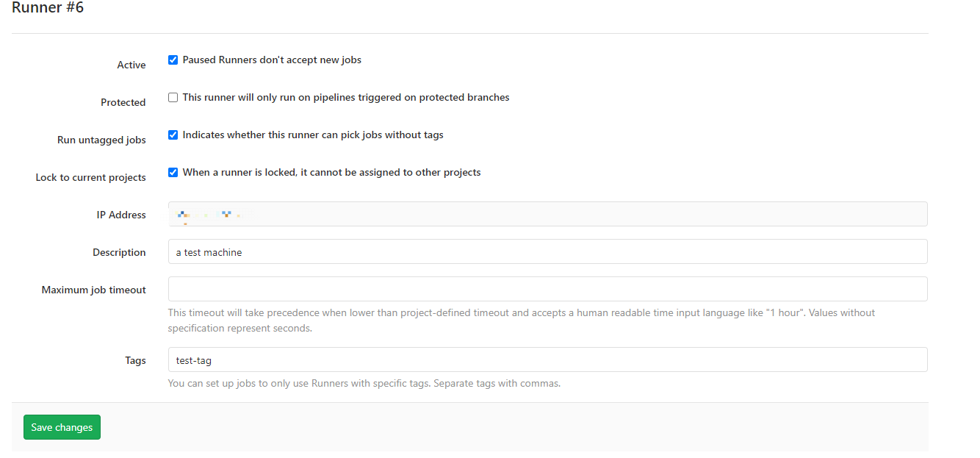The width and height of the screenshot is (980, 458).
Task: Click 'Indicates whether this runner can pick jobs' text
Action: [x=287, y=135]
